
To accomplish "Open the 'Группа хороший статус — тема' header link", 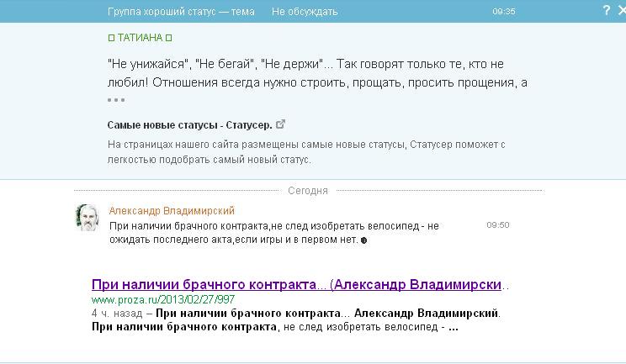I will [181, 12].
